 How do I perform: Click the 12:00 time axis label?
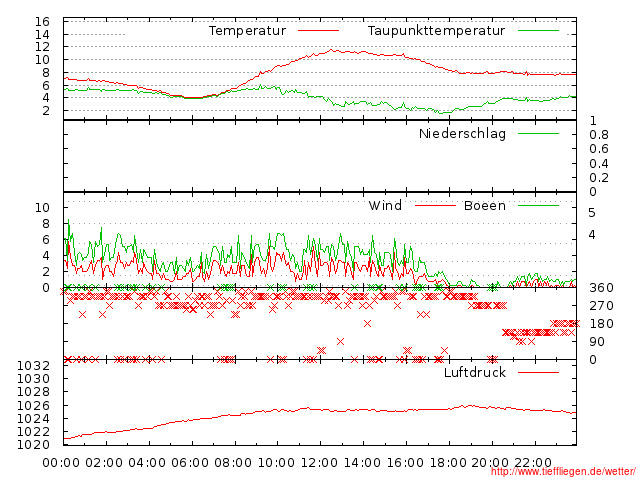tap(319, 463)
